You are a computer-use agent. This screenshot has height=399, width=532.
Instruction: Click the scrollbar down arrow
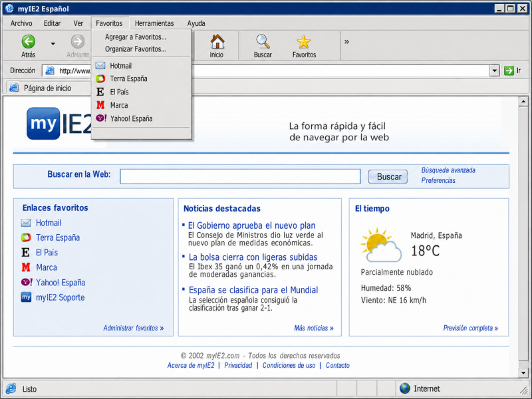click(523, 373)
